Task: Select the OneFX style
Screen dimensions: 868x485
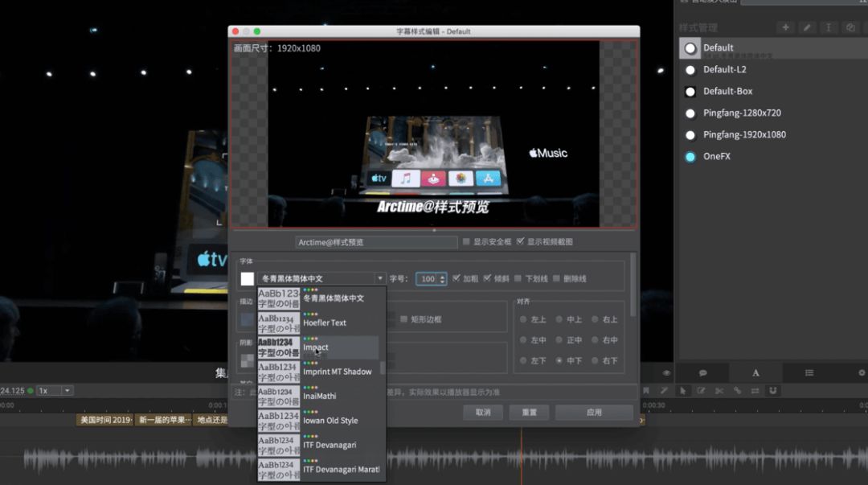Action: tap(773, 156)
